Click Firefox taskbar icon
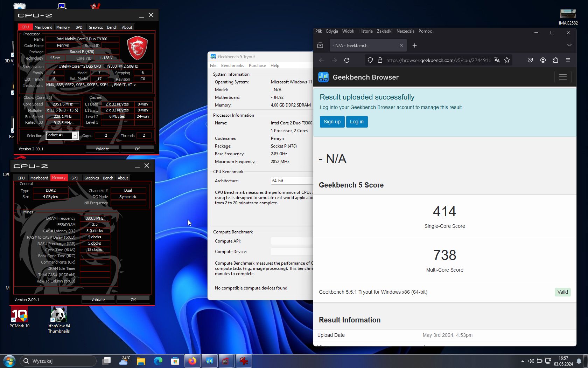 point(192,361)
